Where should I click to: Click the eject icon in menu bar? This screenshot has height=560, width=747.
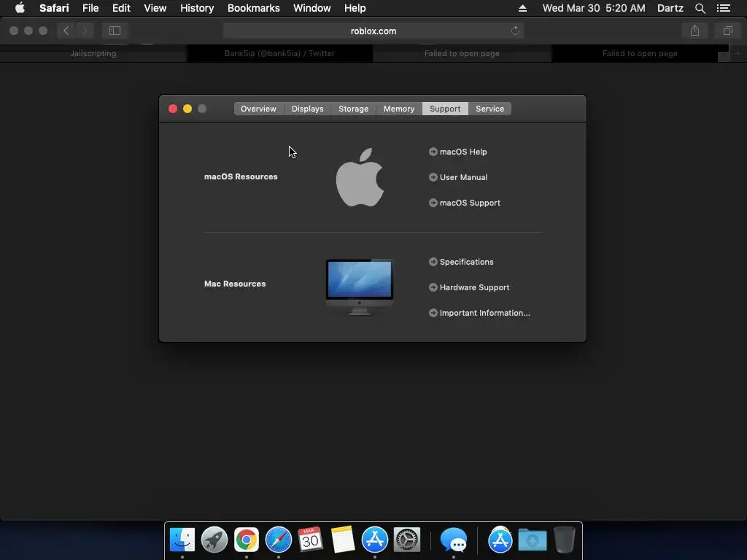pyautogui.click(x=522, y=8)
